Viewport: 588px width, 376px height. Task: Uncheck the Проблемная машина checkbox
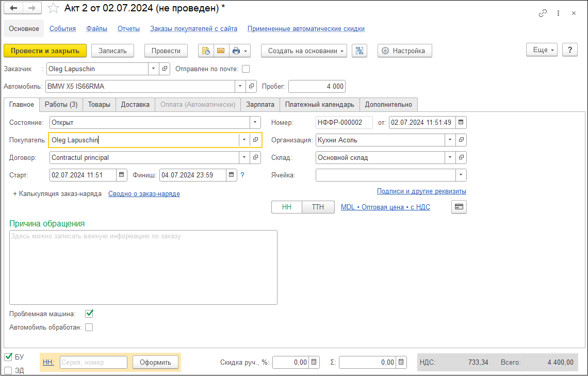89,314
